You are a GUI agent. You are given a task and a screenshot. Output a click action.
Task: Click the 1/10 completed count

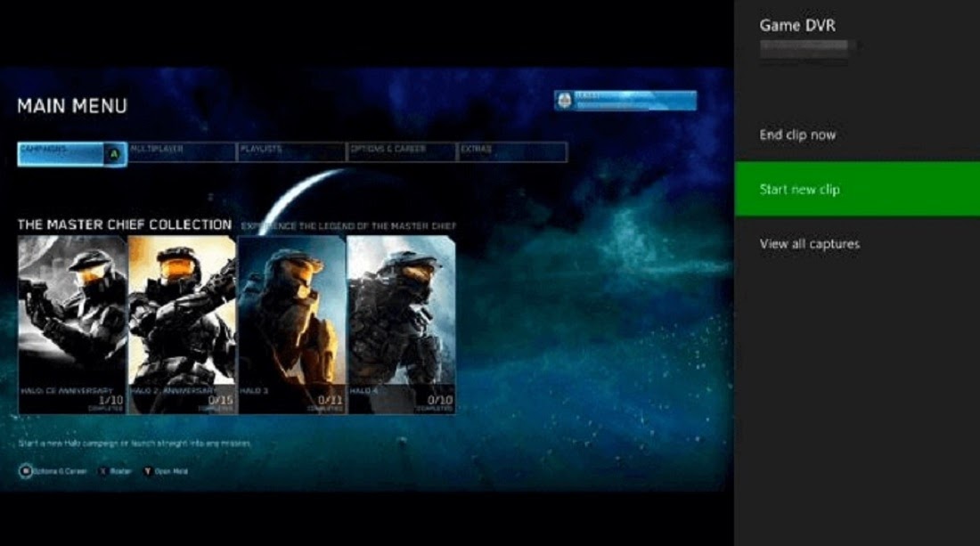[110, 400]
